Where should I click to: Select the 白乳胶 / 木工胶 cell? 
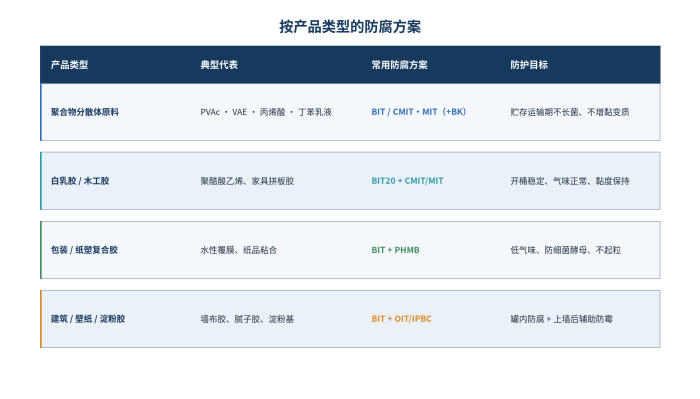80,181
